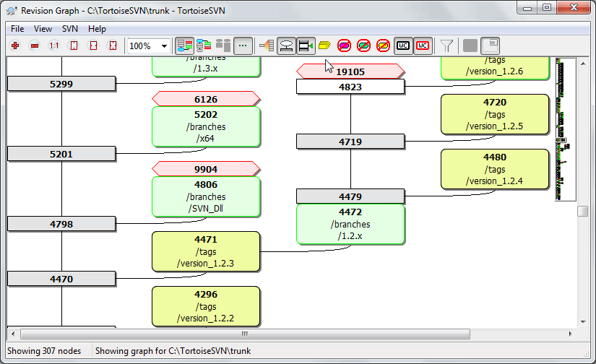Select the revision 5299 trunk node
Image resolution: width=596 pixels, height=364 pixels.
pyautogui.click(x=61, y=84)
